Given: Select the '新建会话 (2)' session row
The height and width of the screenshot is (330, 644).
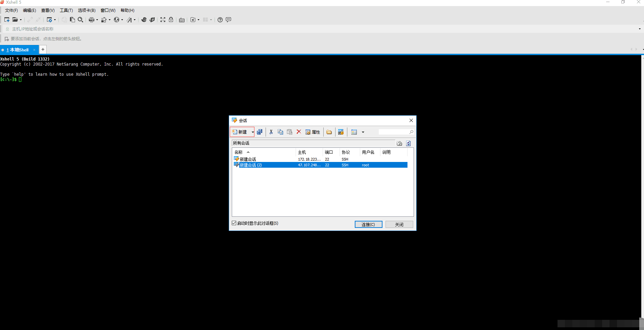Looking at the screenshot, I should [x=320, y=165].
